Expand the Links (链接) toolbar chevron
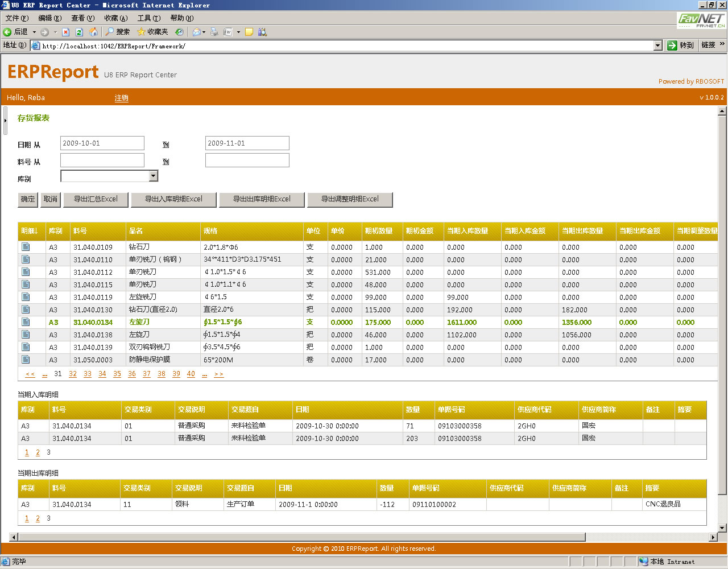Screen dimensions: 728x569 pos(722,45)
